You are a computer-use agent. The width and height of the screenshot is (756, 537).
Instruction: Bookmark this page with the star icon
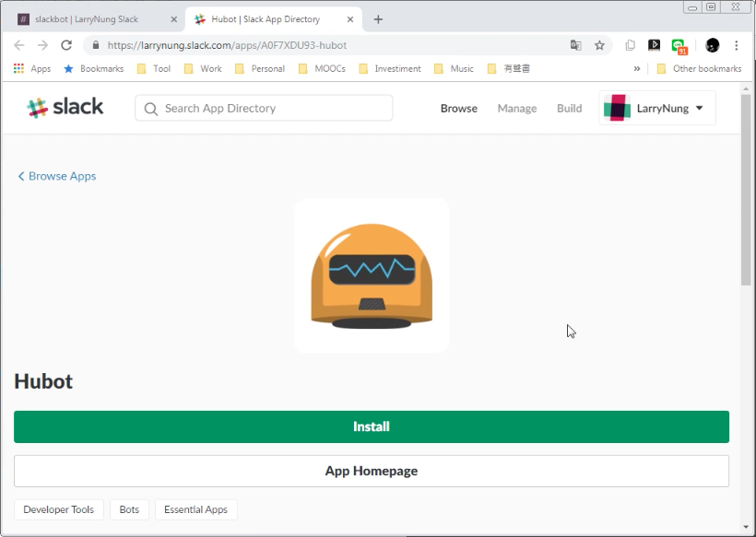(599, 45)
